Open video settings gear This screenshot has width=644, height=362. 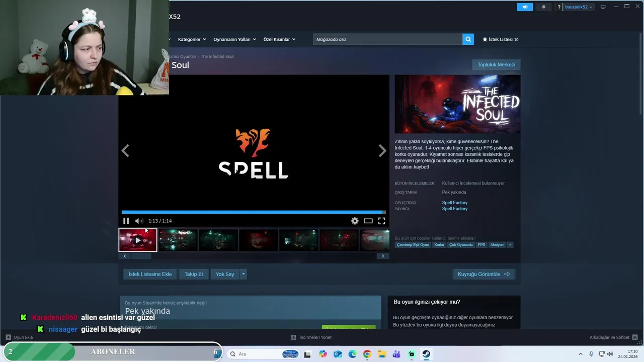tap(355, 221)
